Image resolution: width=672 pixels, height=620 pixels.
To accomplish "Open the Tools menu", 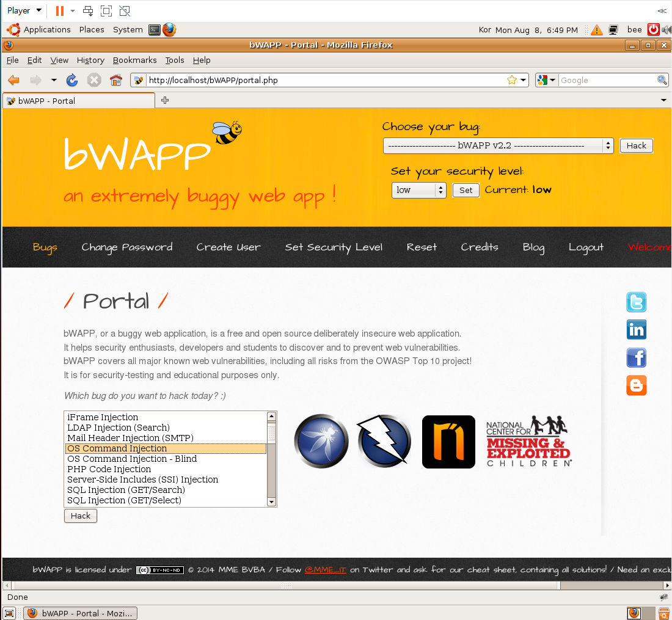I will 175,60.
